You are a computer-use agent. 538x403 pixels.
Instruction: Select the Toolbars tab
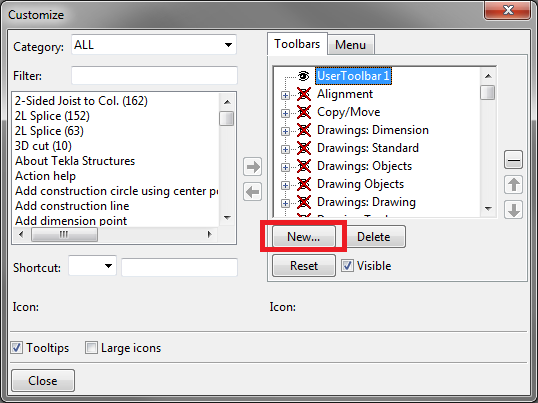pos(297,44)
